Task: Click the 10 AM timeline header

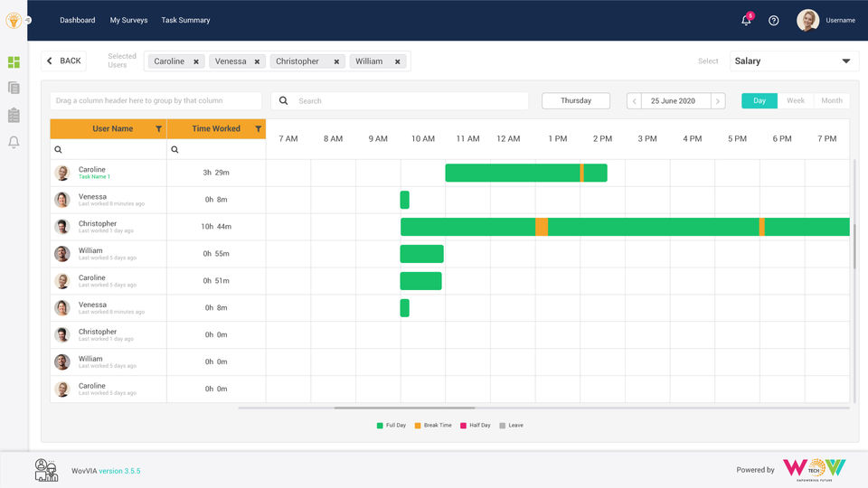Action: (423, 139)
